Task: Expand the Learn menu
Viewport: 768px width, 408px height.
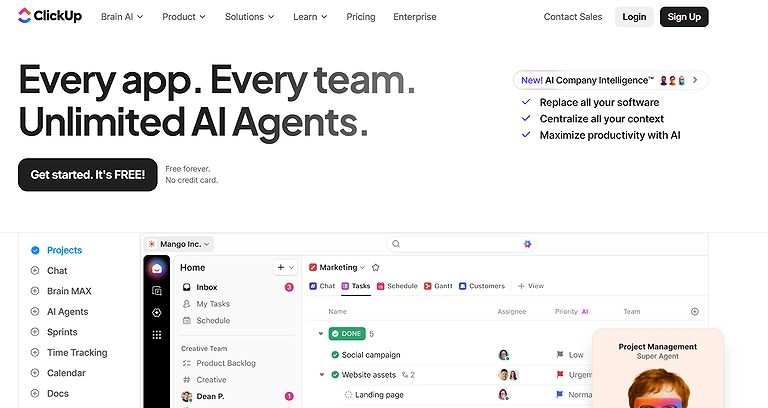Action: pos(310,17)
